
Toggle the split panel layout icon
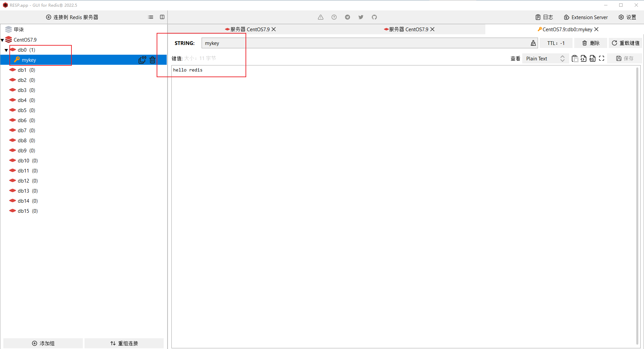(162, 17)
